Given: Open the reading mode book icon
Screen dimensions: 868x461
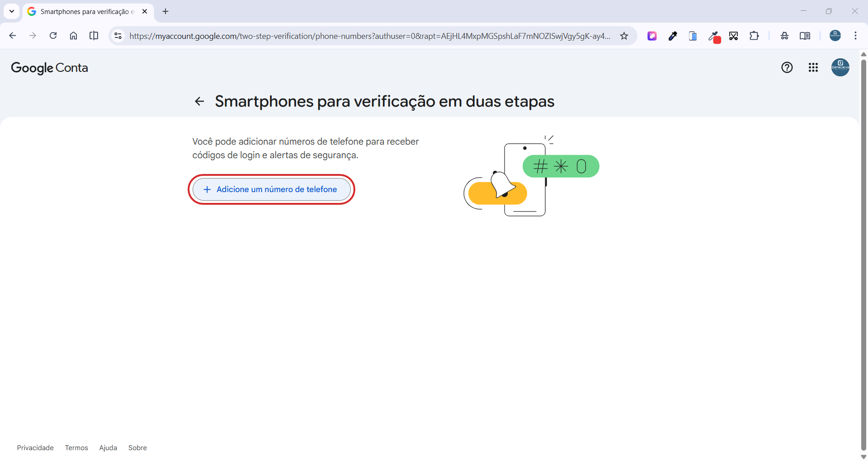Looking at the screenshot, I should click(x=805, y=36).
